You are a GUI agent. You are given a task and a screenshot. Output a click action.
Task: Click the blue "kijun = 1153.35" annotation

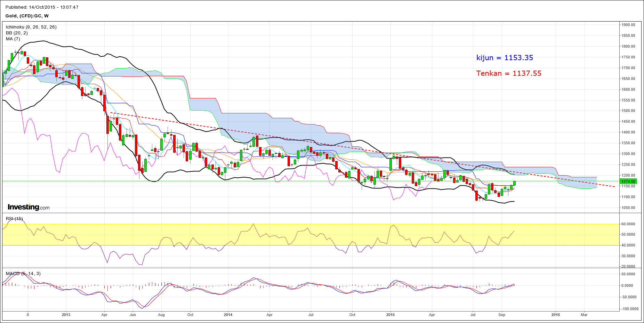(x=505, y=58)
